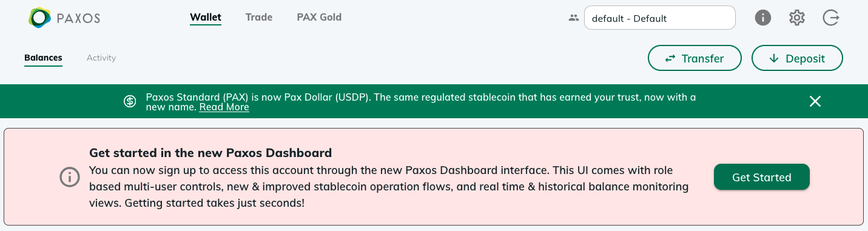Click the accounts people icon
This screenshot has width=868, height=231.
[574, 18]
